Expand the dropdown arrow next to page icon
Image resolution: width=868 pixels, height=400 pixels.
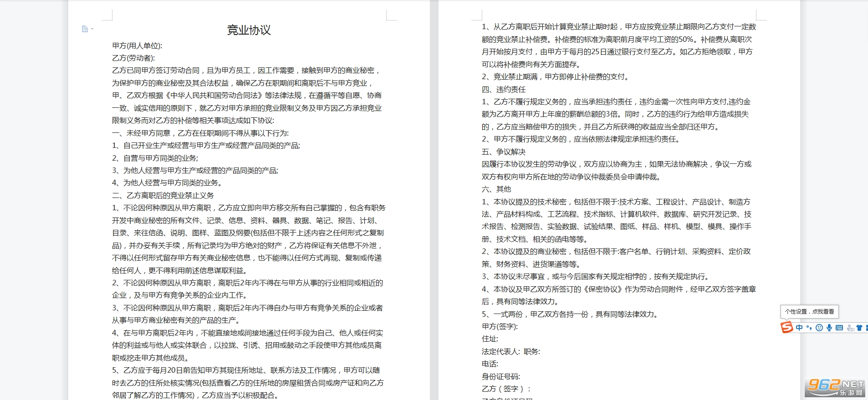pyautogui.click(x=92, y=29)
